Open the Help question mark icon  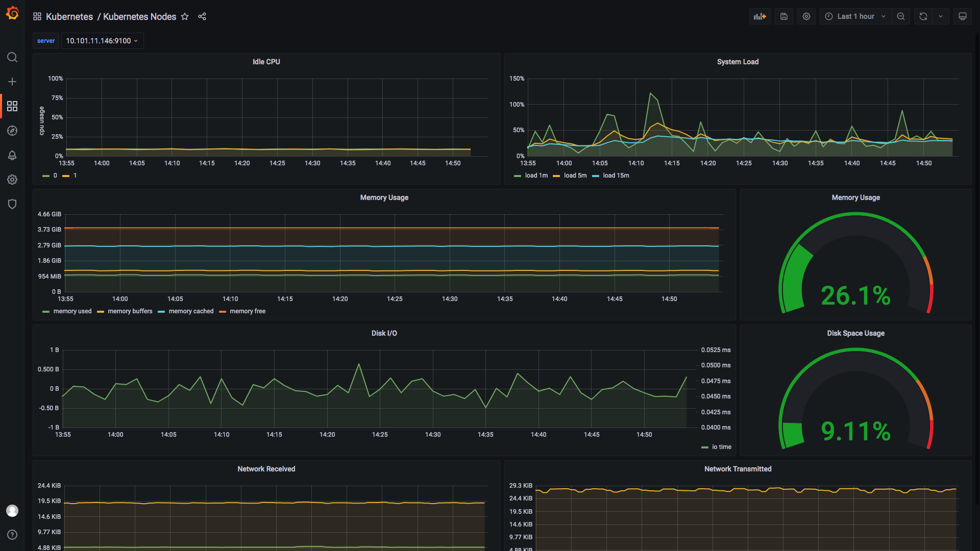click(x=12, y=535)
